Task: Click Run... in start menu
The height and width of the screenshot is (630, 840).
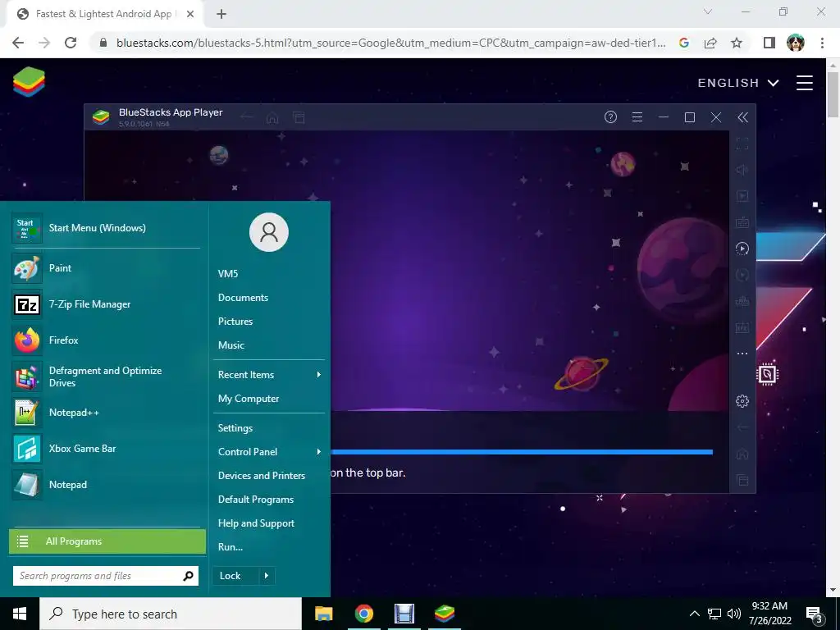Action: click(x=231, y=547)
